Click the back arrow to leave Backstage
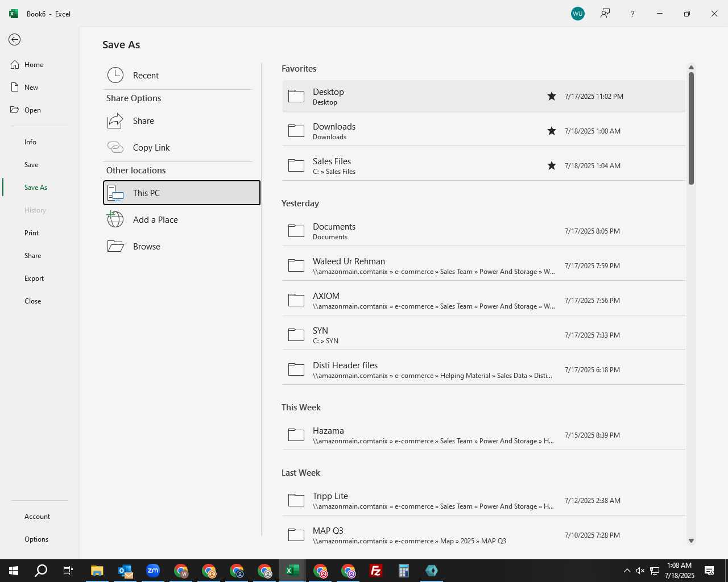The height and width of the screenshot is (582, 728). (x=15, y=39)
